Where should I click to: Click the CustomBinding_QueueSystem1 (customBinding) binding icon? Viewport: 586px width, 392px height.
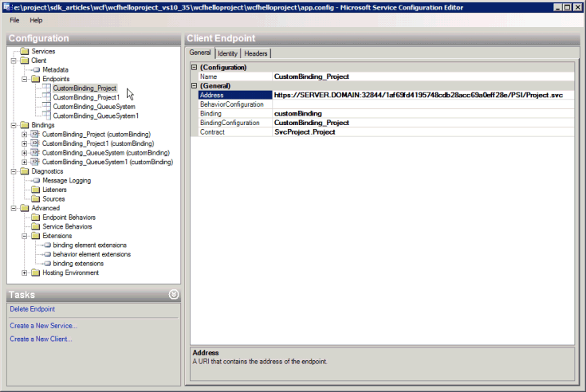35,162
